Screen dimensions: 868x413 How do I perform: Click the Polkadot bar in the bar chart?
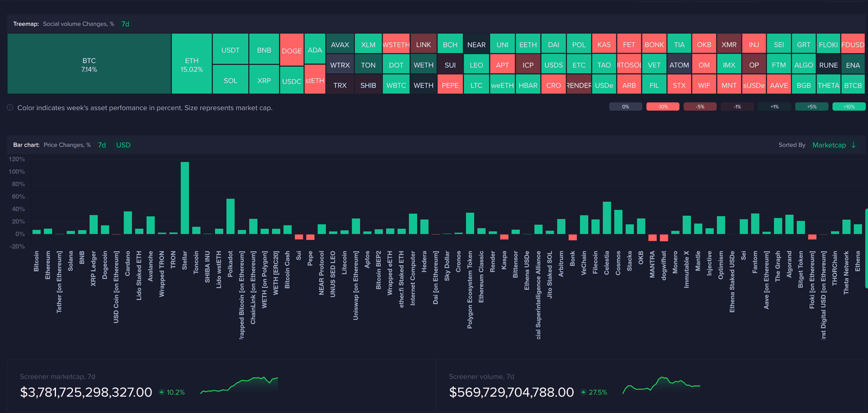231,216
